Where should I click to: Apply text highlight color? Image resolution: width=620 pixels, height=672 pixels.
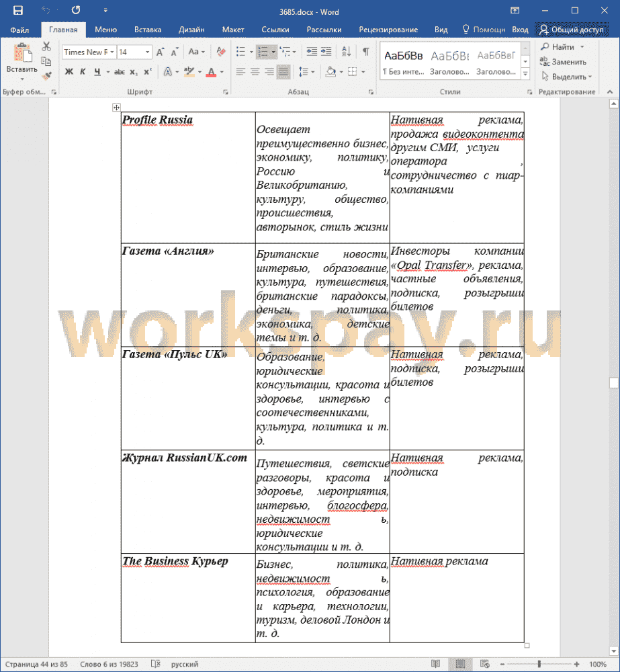click(189, 72)
